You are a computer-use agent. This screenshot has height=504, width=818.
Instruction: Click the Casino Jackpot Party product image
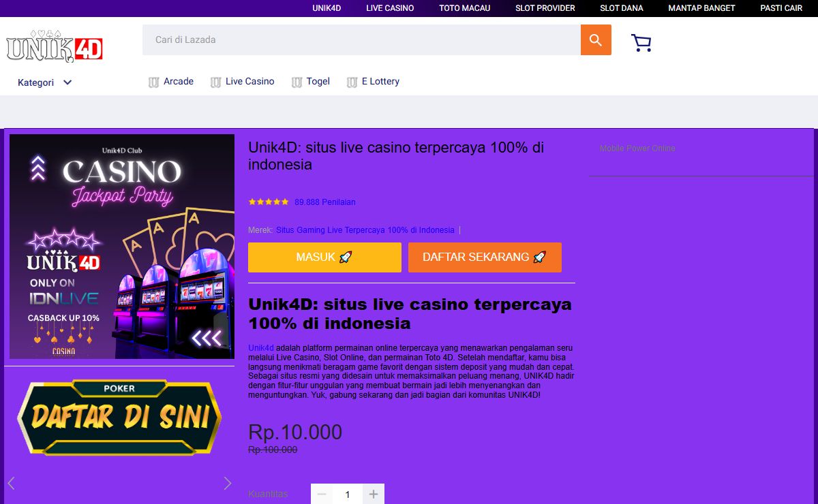122,247
